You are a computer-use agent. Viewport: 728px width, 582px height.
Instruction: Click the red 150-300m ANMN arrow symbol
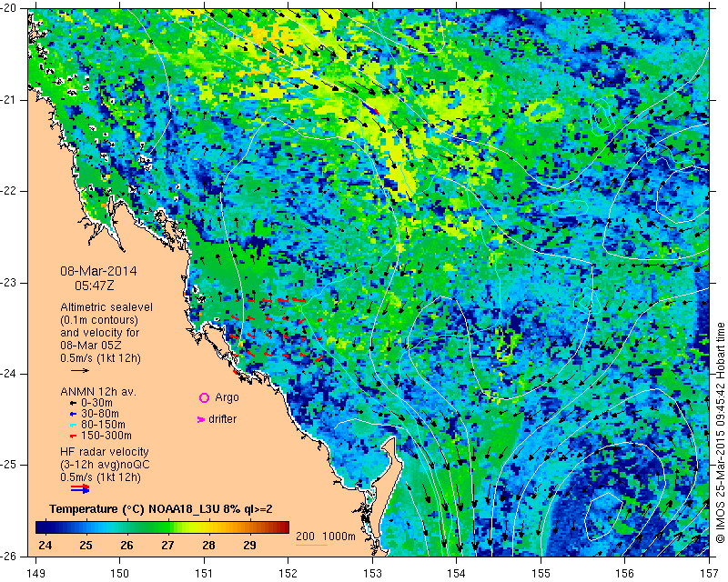pos(73,436)
